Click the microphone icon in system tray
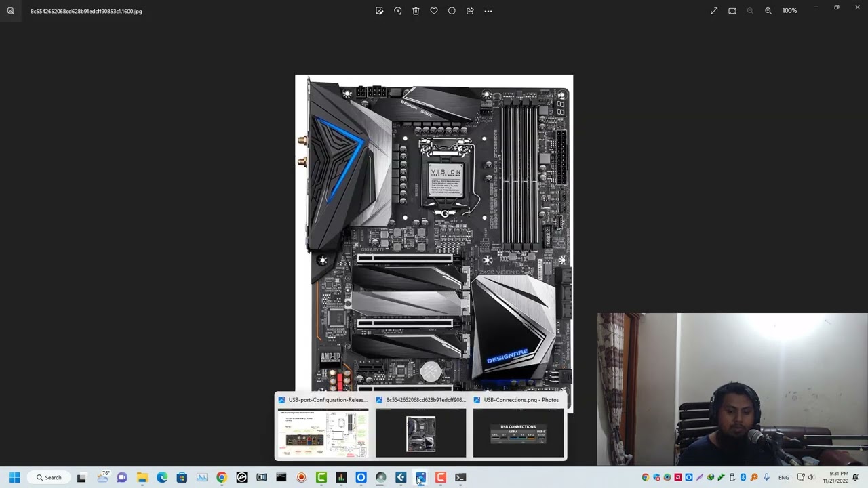This screenshot has width=868, height=488. tap(766, 477)
